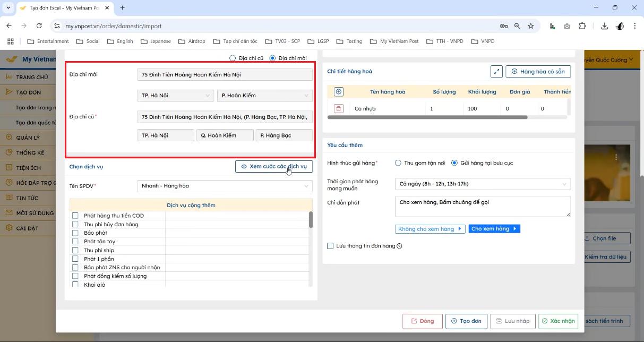Open the password key icon in address bar
This screenshot has width=644, height=342.
[503, 25]
